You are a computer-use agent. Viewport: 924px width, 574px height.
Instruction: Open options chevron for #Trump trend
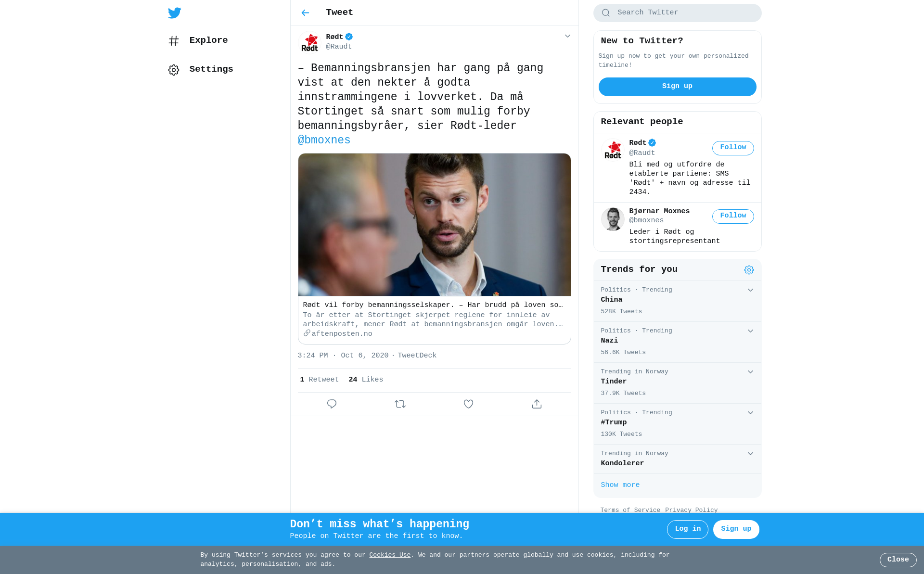(x=750, y=413)
